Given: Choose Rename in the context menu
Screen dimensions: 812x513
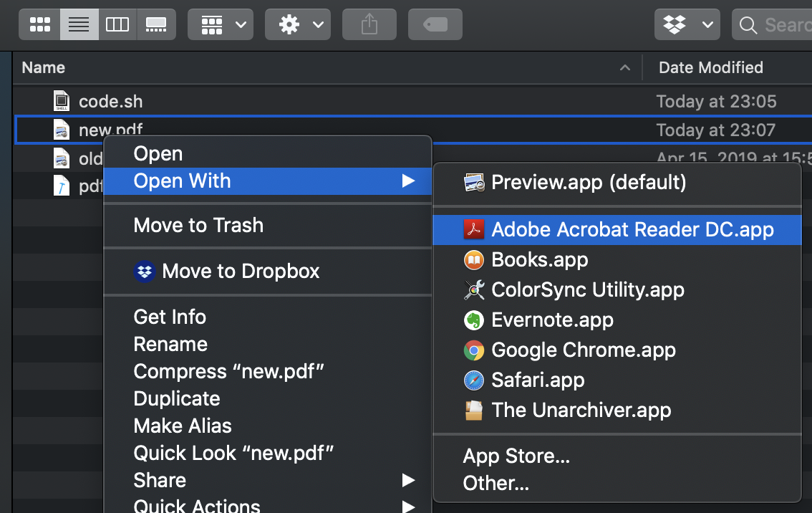Looking at the screenshot, I should [x=267, y=344].
